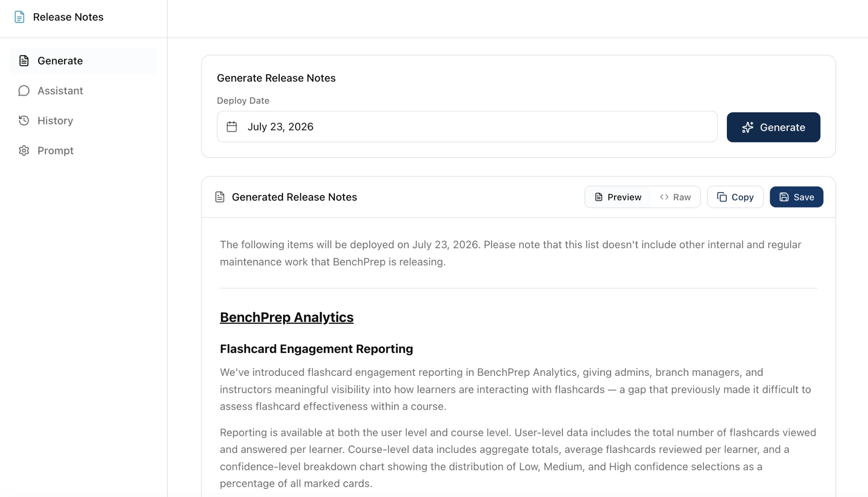This screenshot has width=868, height=497.
Task: Copy the generated release notes
Action: 735,197
